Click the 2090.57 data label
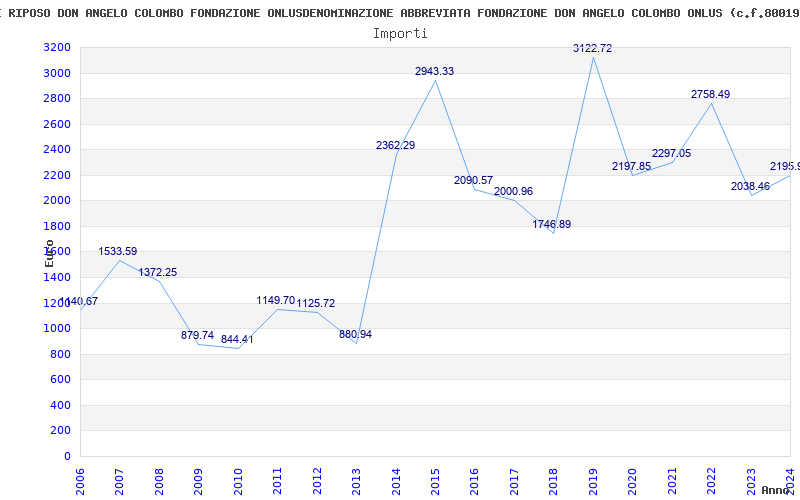The image size is (800, 500). (x=473, y=181)
